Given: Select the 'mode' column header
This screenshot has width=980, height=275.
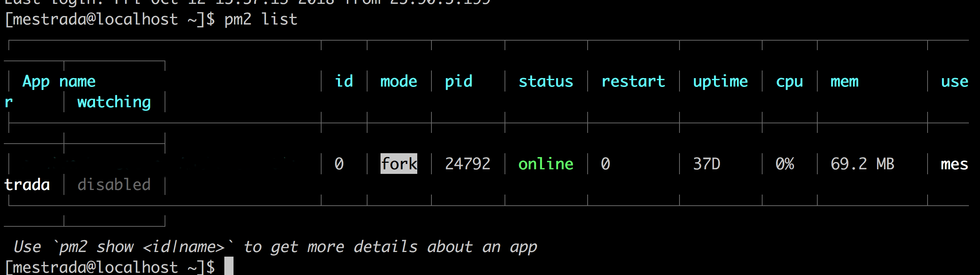Looking at the screenshot, I should tap(399, 81).
